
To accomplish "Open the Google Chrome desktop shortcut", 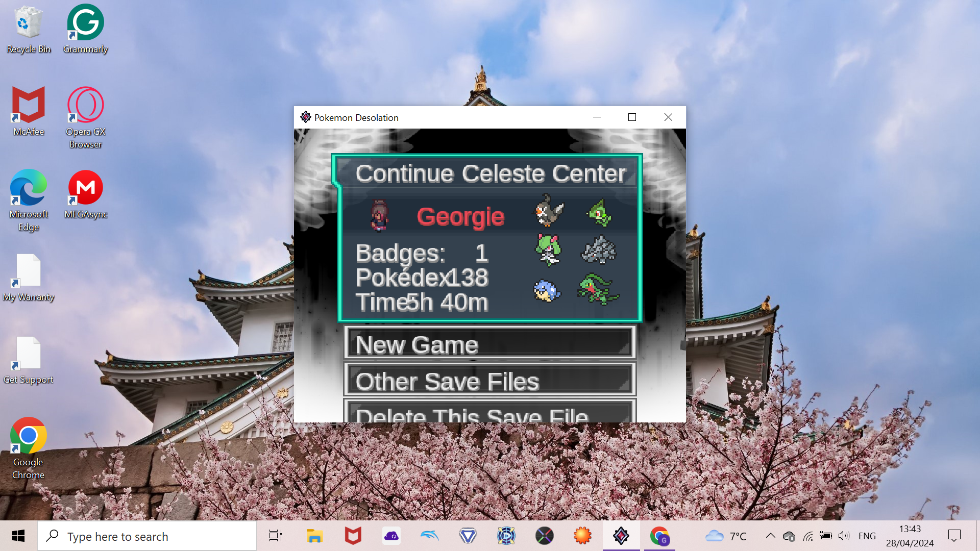I will pos(29,449).
